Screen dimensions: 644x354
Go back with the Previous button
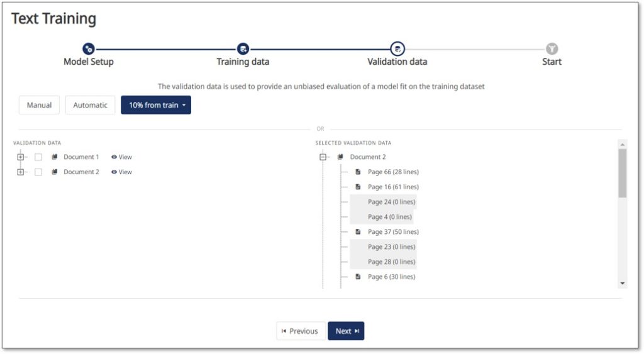coord(301,331)
